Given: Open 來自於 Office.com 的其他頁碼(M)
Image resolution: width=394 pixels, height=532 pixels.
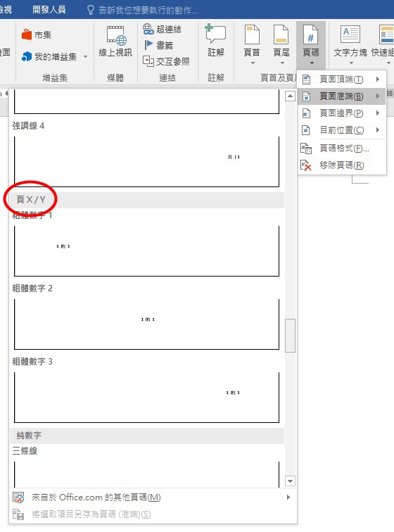Looking at the screenshot, I should pyautogui.click(x=153, y=498).
